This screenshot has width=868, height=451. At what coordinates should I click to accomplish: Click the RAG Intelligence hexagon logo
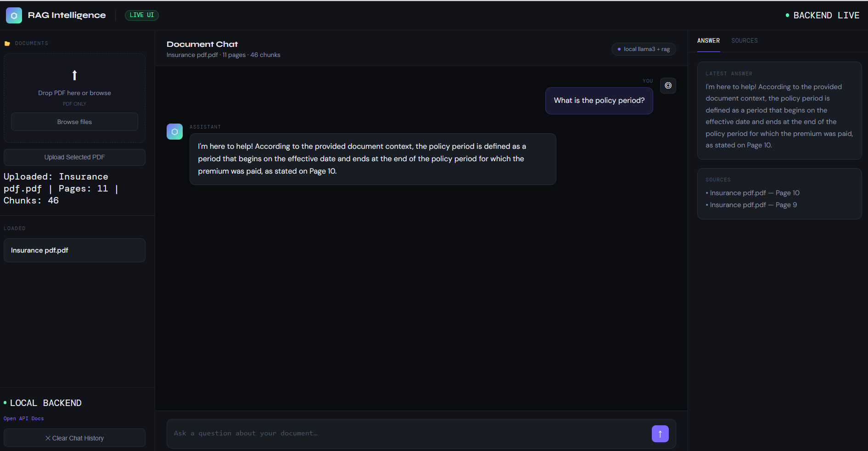click(x=14, y=15)
